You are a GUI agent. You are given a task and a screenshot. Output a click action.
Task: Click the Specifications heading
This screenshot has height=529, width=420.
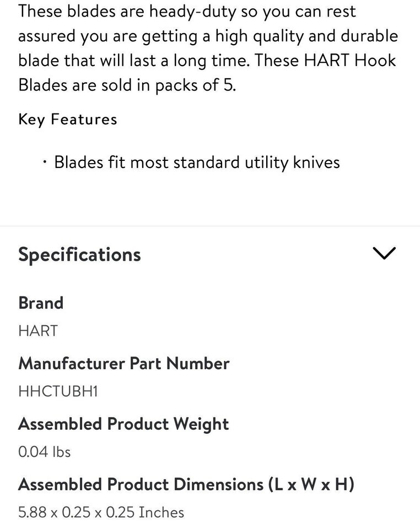[x=79, y=255]
